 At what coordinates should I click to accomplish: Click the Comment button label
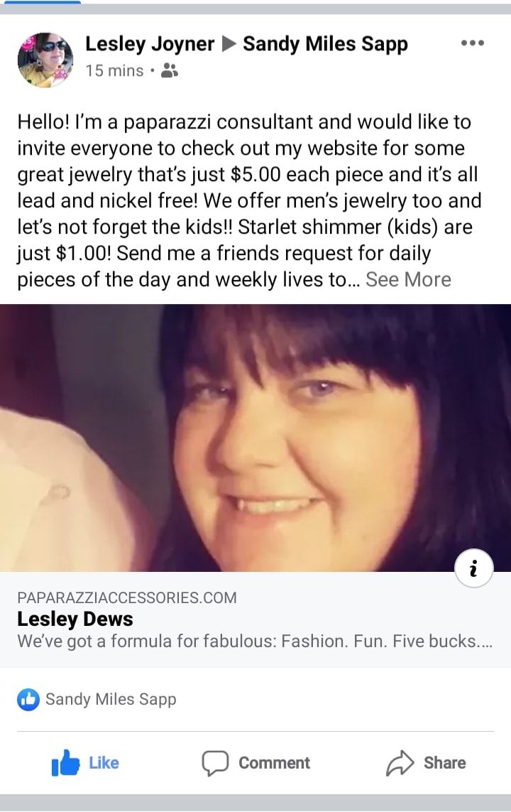(x=274, y=763)
